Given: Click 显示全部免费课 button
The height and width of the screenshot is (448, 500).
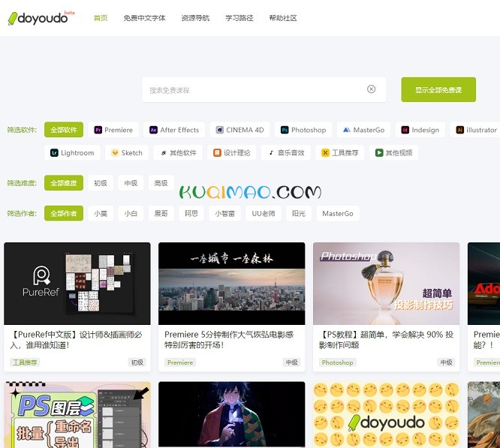Looking at the screenshot, I should click(438, 89).
